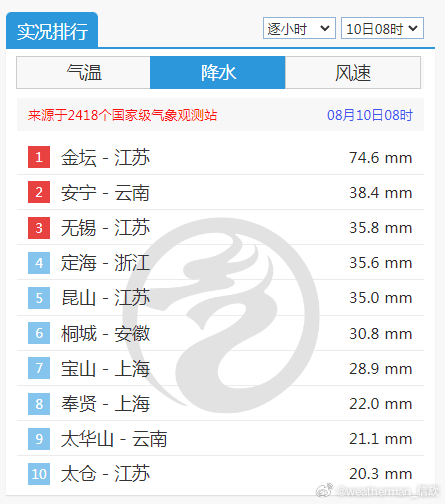Switch to the 风速 tab

tap(353, 73)
